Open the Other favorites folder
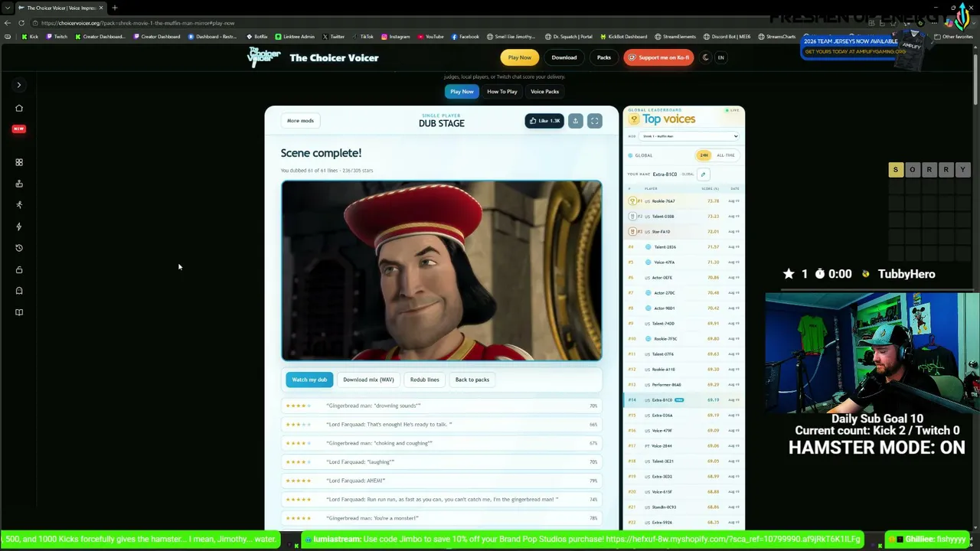This screenshot has height=551, width=980. (x=953, y=37)
